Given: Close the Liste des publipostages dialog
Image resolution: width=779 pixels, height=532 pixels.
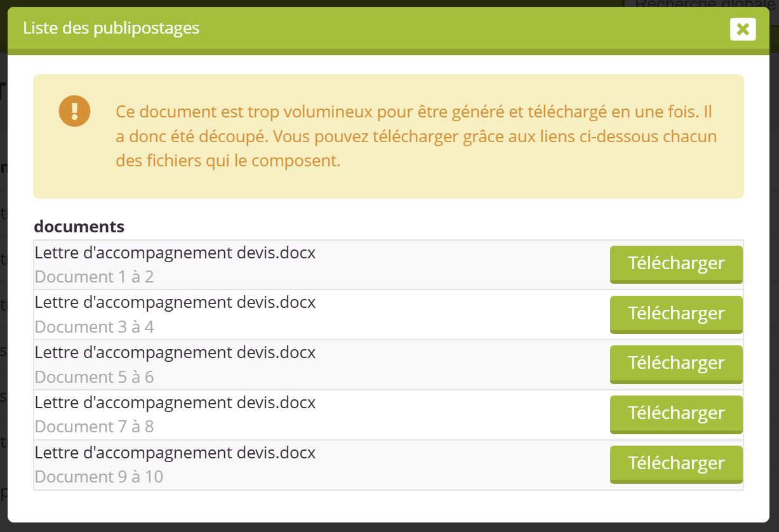Looking at the screenshot, I should (x=743, y=29).
